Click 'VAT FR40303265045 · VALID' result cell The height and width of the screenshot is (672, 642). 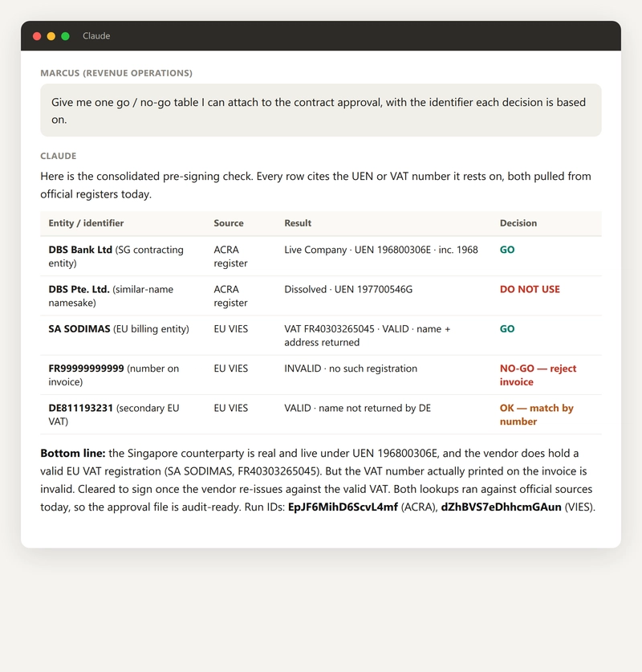pos(367,335)
